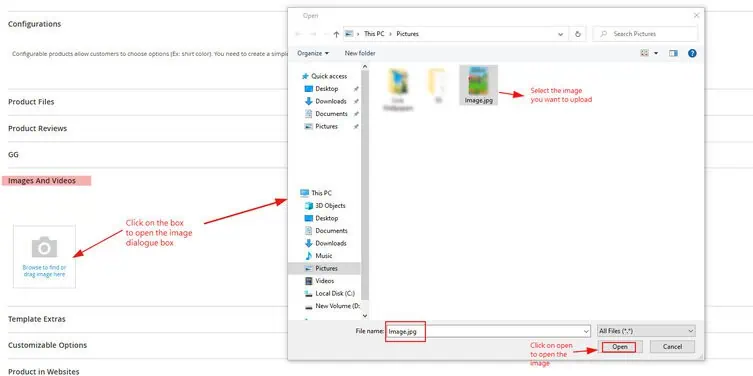Click the navigation pane scroll-up arrow

pos(365,67)
